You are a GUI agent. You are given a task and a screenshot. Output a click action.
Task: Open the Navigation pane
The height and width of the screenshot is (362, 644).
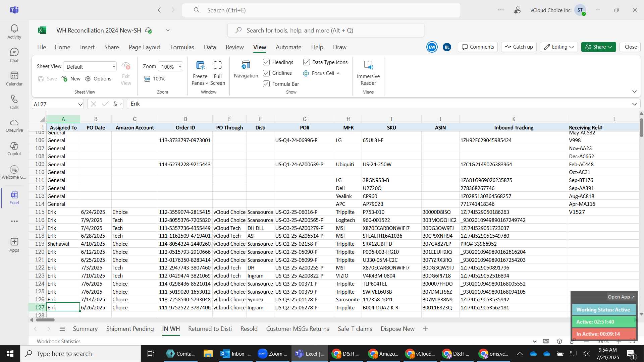pos(246,70)
